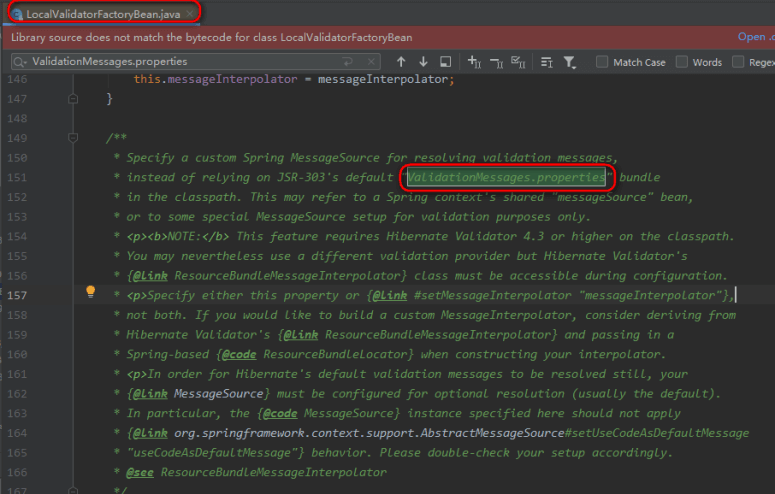The image size is (775, 494).
Task: Click @code ResourceBundleLocator on line 160
Action: tap(315, 354)
